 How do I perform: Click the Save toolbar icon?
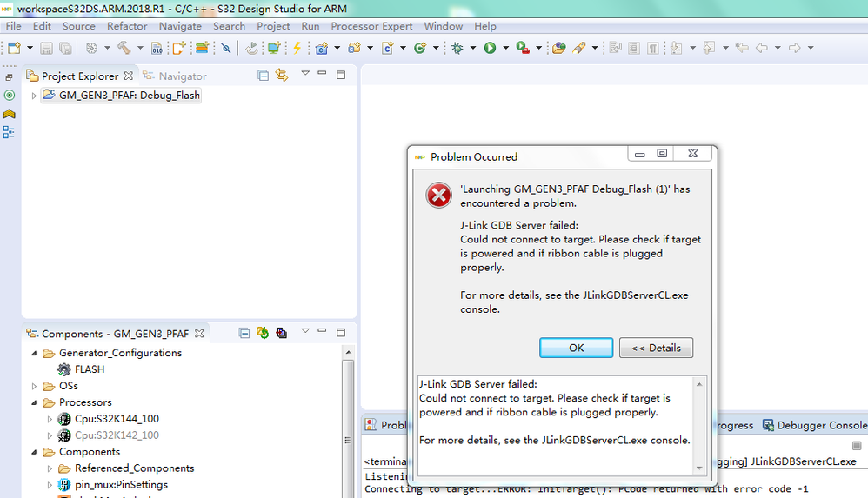coord(46,48)
